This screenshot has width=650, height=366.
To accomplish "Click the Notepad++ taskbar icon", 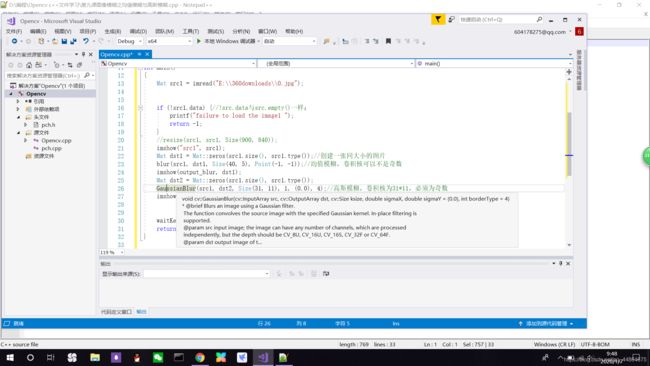I will [x=284, y=357].
